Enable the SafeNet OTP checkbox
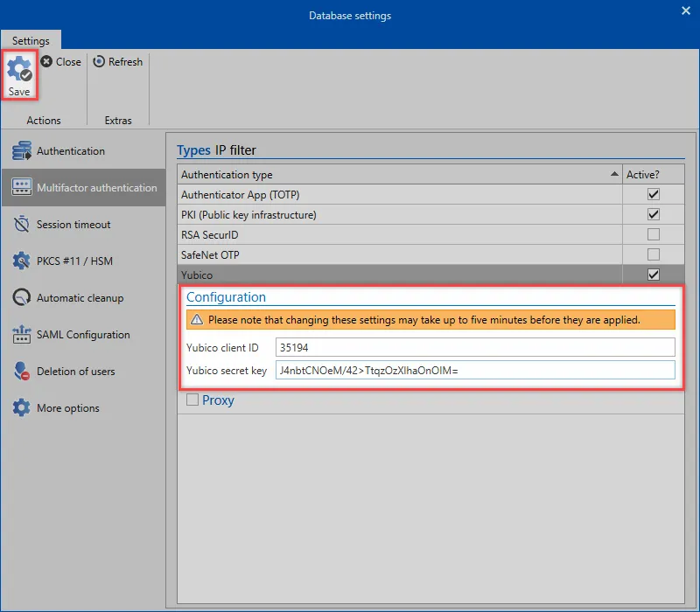Viewport: 700px width, 612px height. [x=653, y=254]
